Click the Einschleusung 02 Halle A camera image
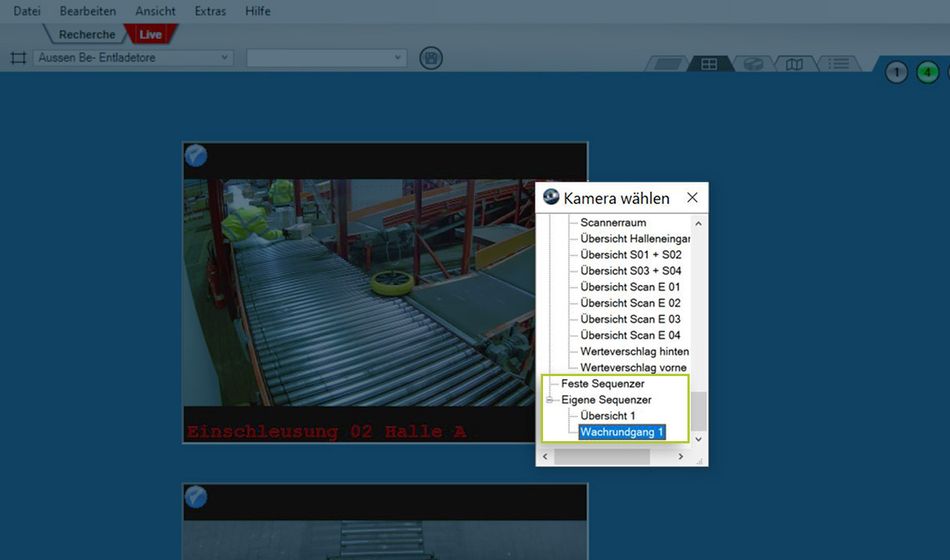This screenshot has height=560, width=950. click(385, 292)
